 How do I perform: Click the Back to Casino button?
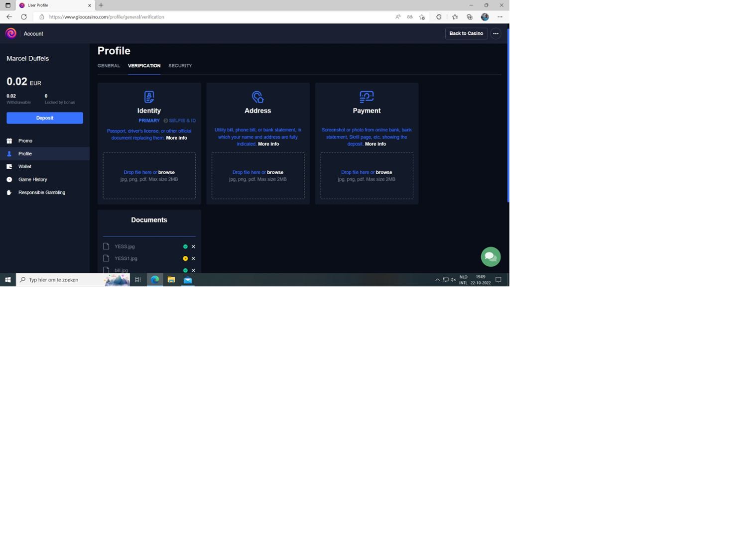coord(466,33)
